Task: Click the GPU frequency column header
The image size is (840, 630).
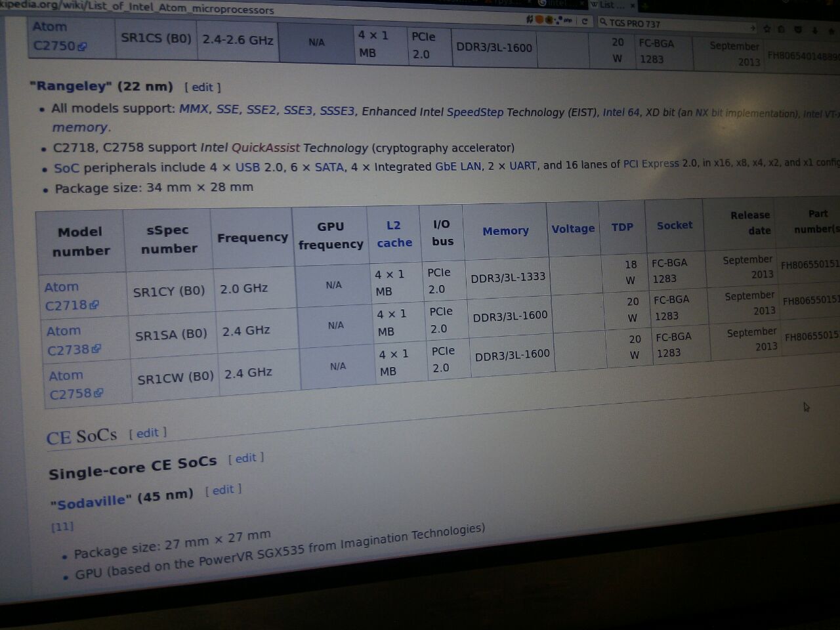Action: [x=331, y=235]
